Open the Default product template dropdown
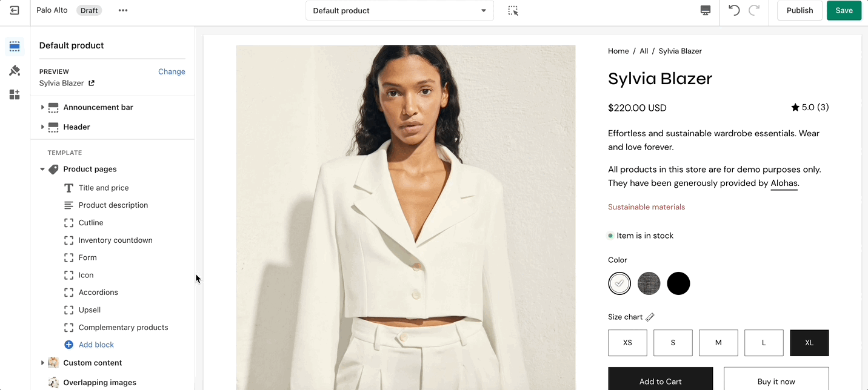The width and height of the screenshot is (868, 390). coord(399,11)
